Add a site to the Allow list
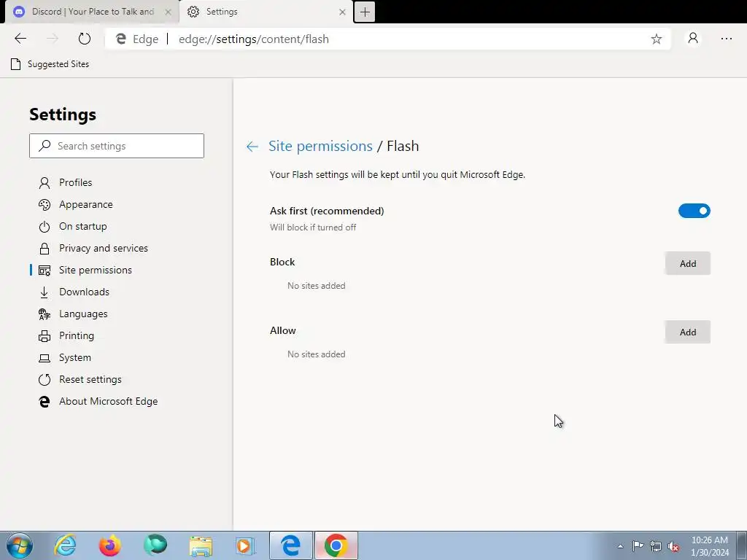The height and width of the screenshot is (560, 747). (687, 332)
